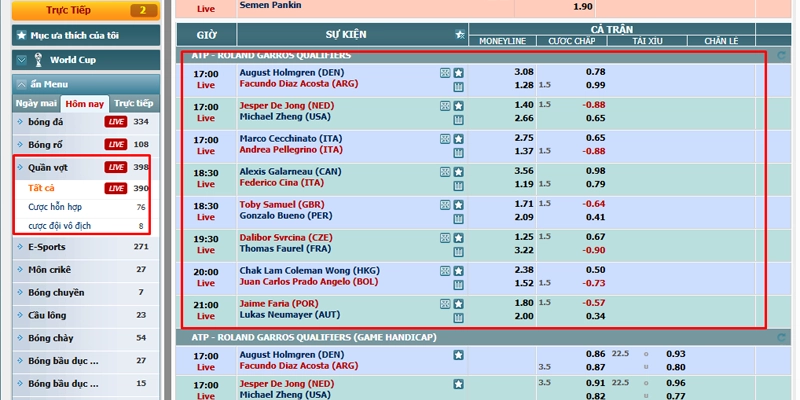The image size is (800, 400).
Task: Click the World Cup trophy icon
Action: tap(38, 60)
